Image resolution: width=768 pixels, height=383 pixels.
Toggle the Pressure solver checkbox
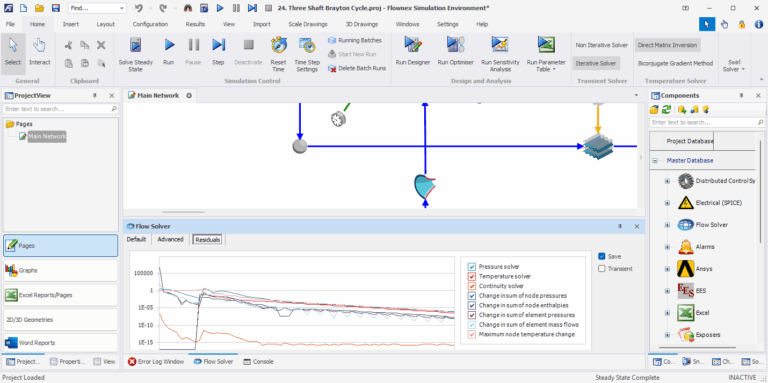coord(472,266)
